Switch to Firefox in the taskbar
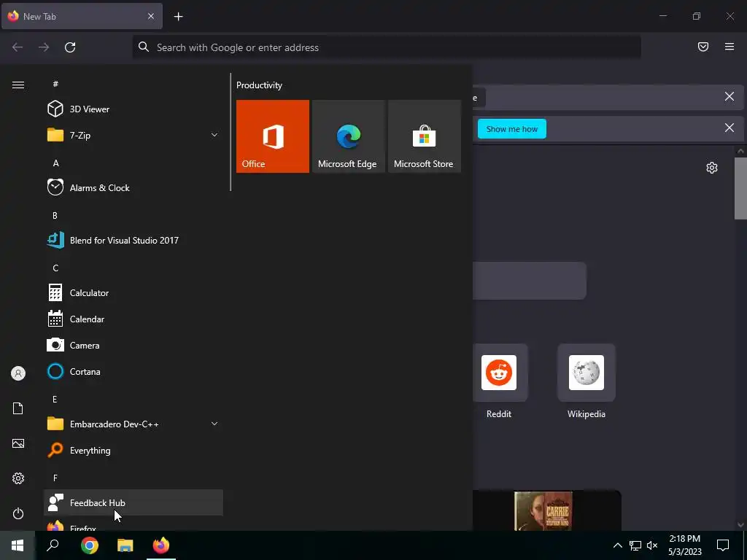 click(161, 545)
